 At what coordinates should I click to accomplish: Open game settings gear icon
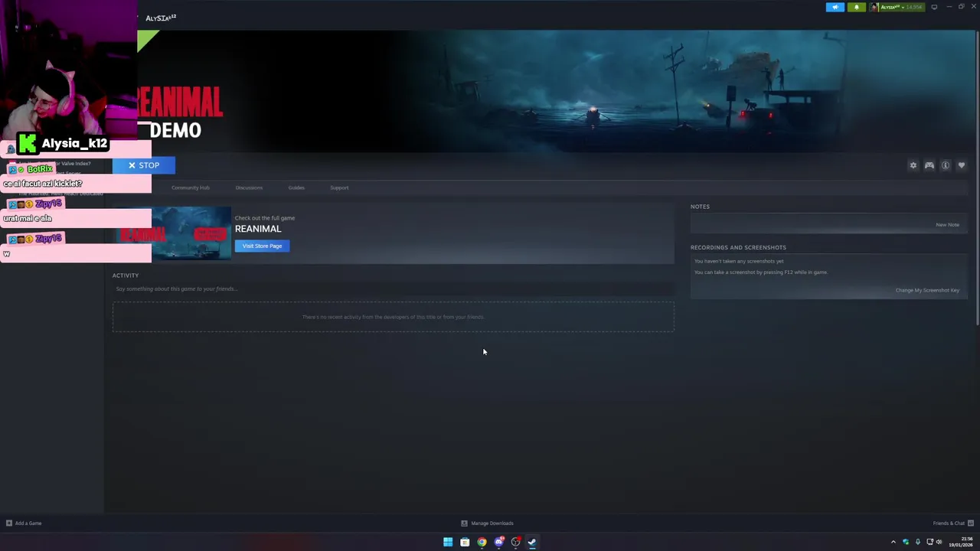[913, 165]
